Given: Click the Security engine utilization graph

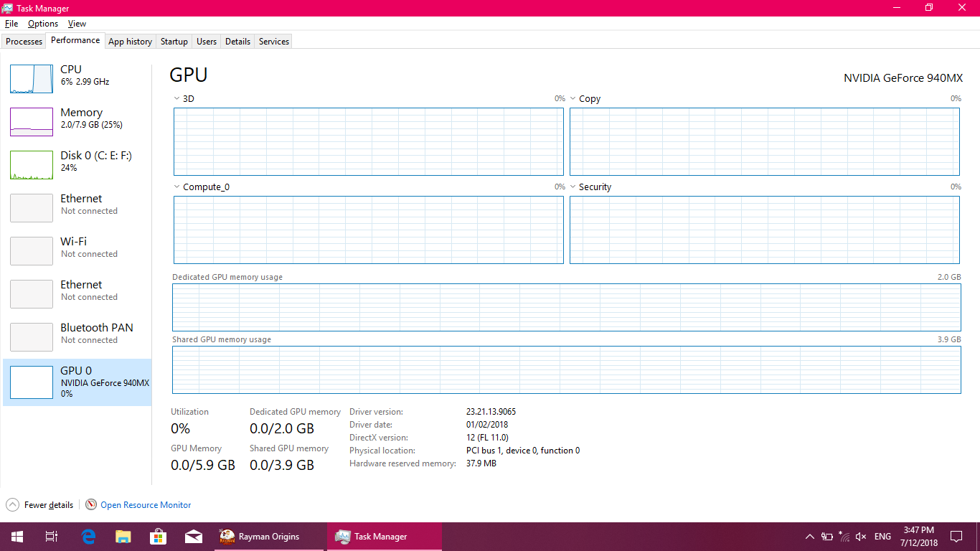Looking at the screenshot, I should (x=765, y=230).
